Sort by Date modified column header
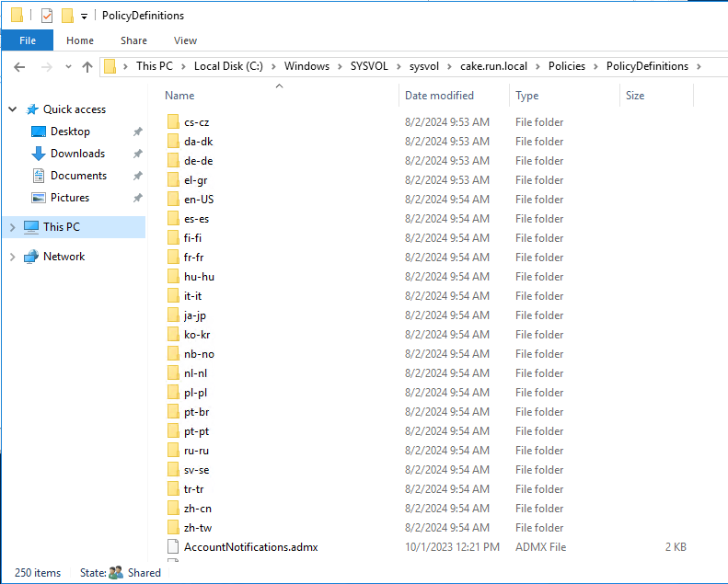728x584 pixels. [439, 96]
